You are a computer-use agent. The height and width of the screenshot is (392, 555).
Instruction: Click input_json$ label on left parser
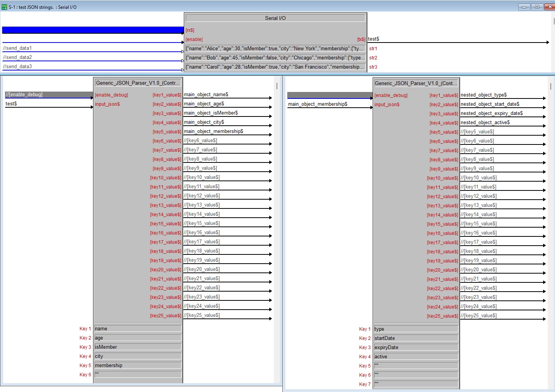pyautogui.click(x=107, y=104)
